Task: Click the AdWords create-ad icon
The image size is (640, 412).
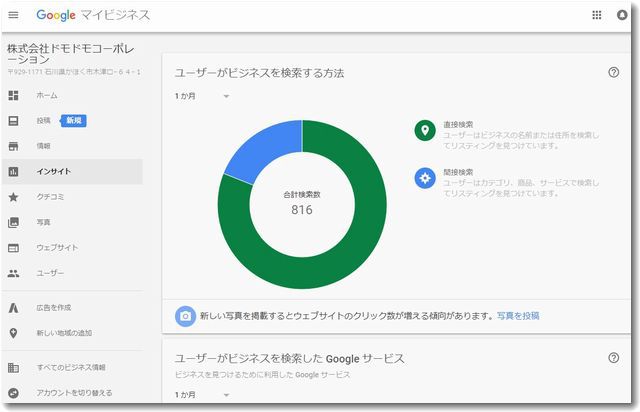Action: pos(13,307)
